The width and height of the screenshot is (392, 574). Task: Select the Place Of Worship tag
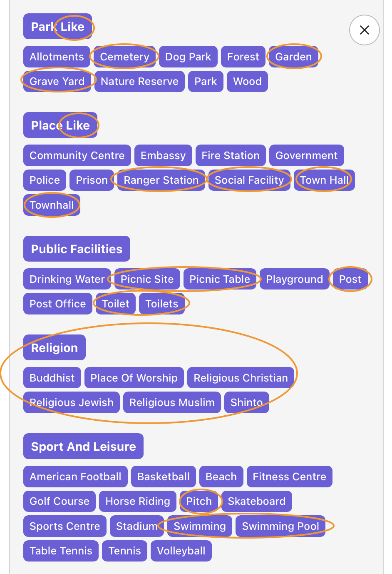134,378
